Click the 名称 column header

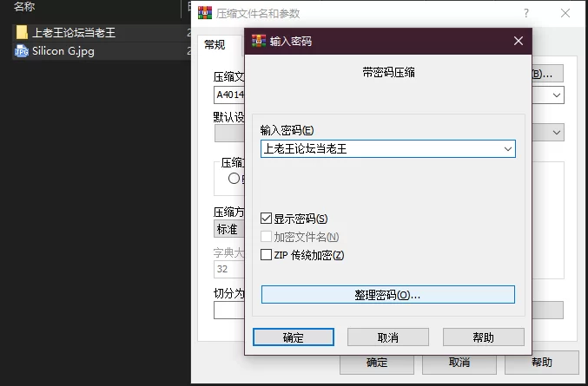[x=24, y=7]
